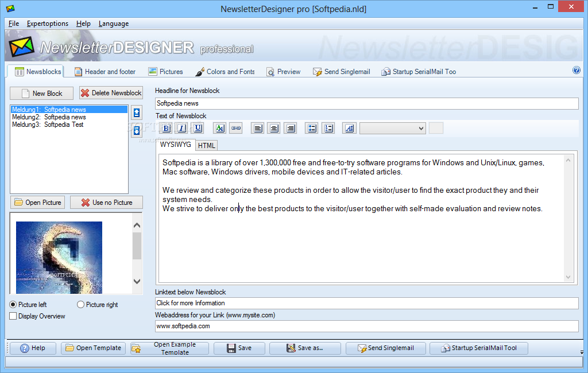Select Meldung1: Softpedia news entry
The image size is (588, 373).
tap(69, 110)
